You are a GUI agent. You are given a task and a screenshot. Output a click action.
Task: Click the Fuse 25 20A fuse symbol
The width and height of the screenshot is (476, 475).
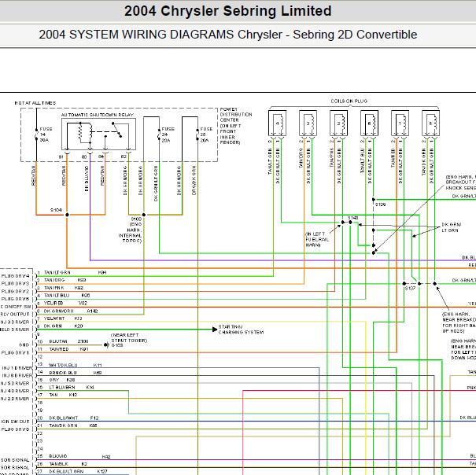[197, 134]
